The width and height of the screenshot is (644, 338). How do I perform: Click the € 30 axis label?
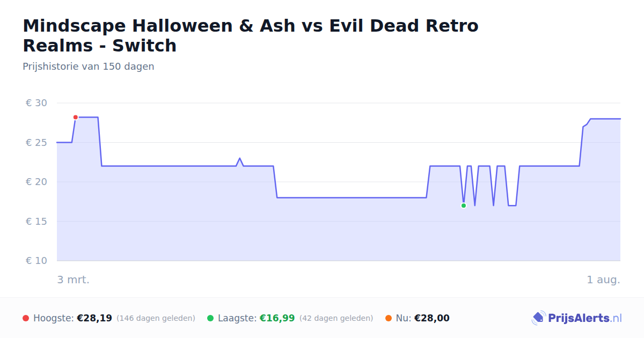36,103
